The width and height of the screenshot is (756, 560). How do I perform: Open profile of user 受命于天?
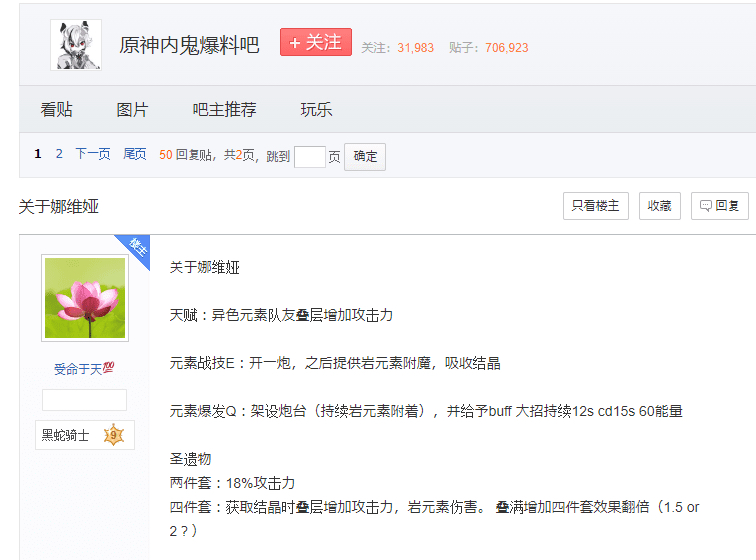point(84,369)
